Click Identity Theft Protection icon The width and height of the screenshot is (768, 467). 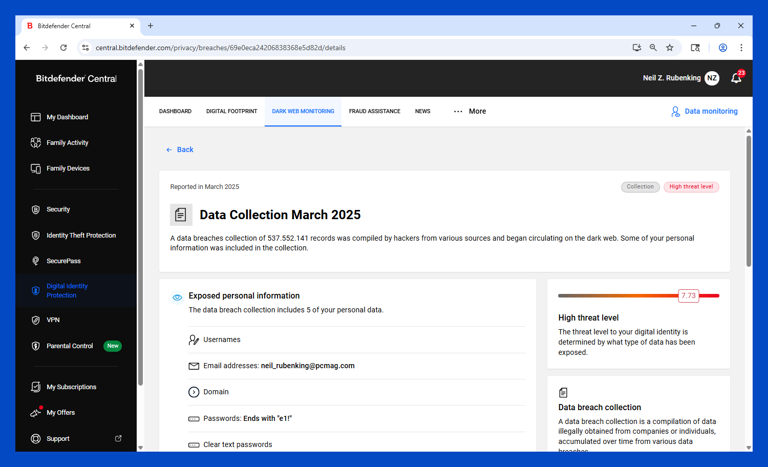(x=36, y=235)
